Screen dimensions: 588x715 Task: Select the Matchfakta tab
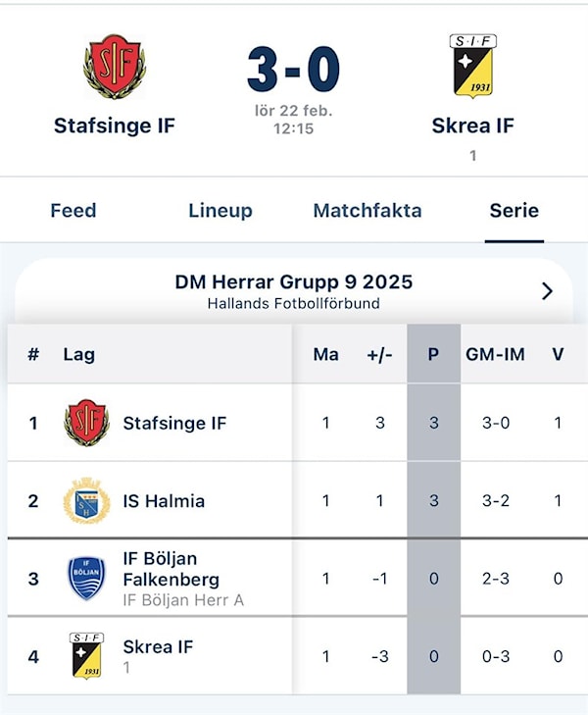pyautogui.click(x=367, y=210)
